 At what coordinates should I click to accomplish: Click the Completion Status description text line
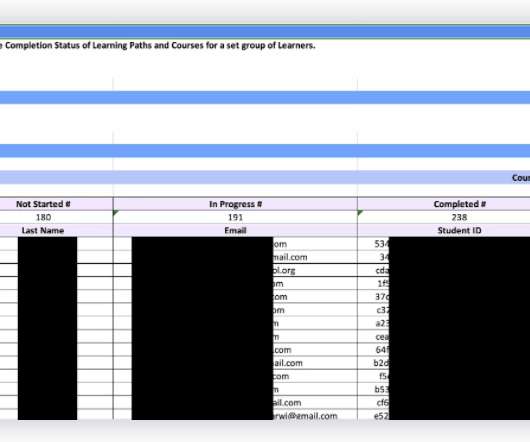pyautogui.click(x=158, y=45)
